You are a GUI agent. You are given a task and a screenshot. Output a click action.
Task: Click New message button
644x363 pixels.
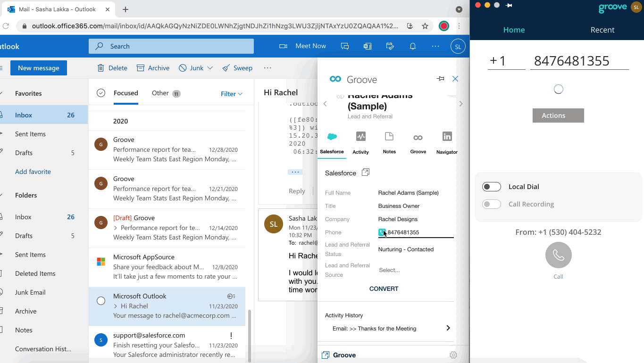(x=39, y=68)
